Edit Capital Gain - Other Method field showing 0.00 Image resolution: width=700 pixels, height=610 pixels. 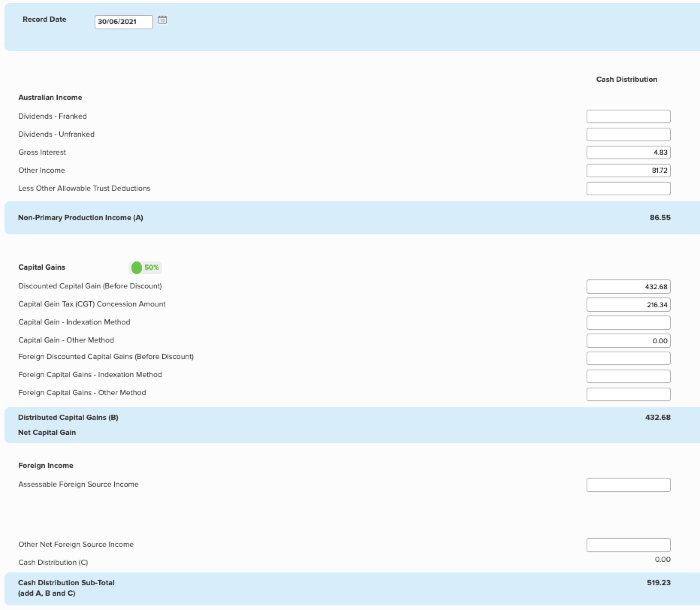(x=628, y=341)
